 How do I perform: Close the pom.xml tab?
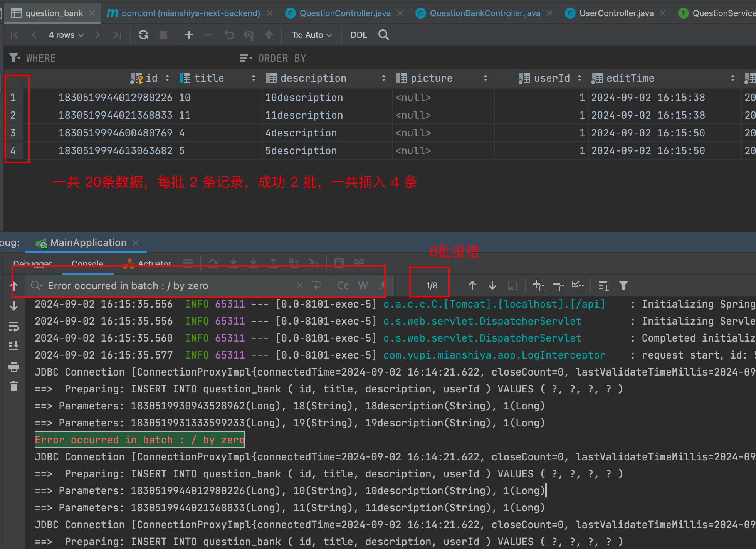[x=270, y=13]
